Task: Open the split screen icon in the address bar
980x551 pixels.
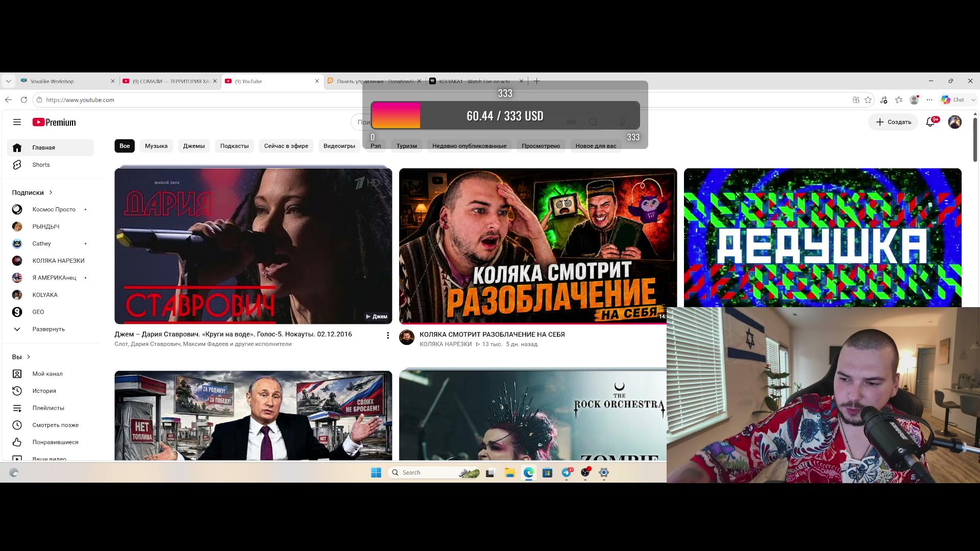Action: tap(856, 100)
